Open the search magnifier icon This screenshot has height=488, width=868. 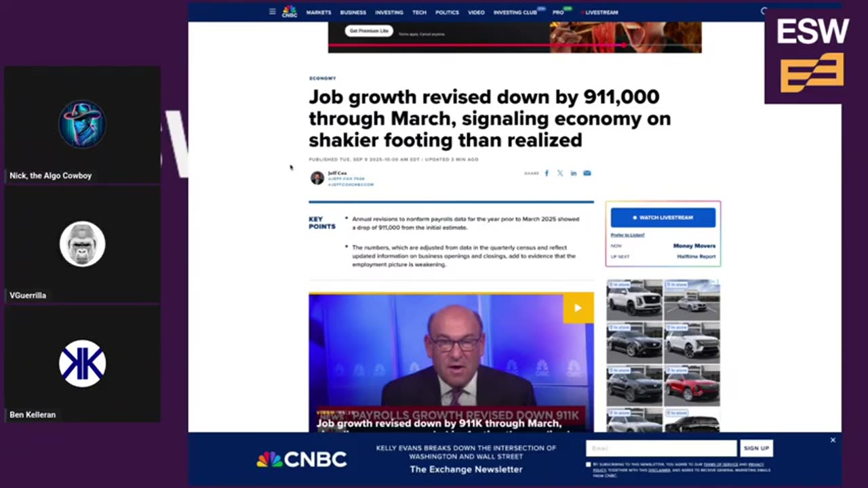pos(764,12)
